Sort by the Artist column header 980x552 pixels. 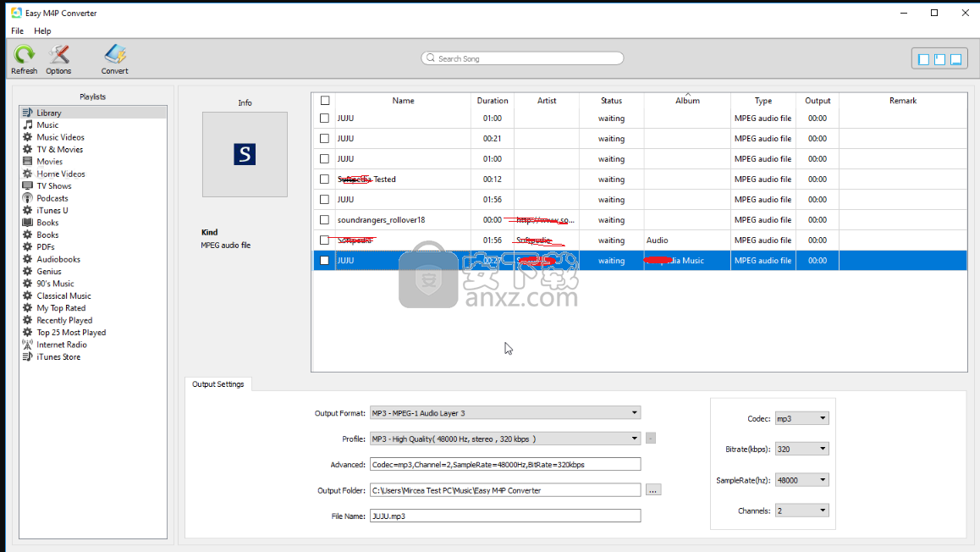point(547,101)
